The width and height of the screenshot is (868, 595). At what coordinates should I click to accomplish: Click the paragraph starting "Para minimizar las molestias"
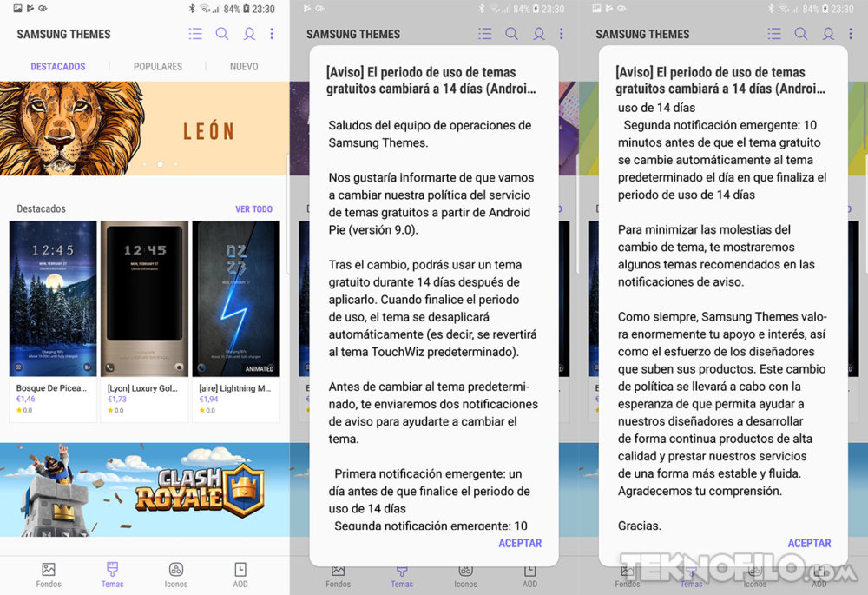[x=716, y=255]
